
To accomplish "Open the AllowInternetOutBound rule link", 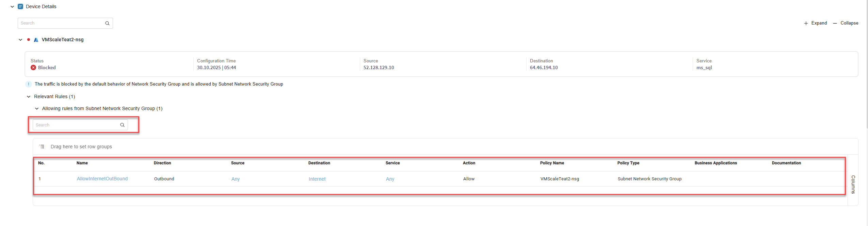I will click(102, 179).
